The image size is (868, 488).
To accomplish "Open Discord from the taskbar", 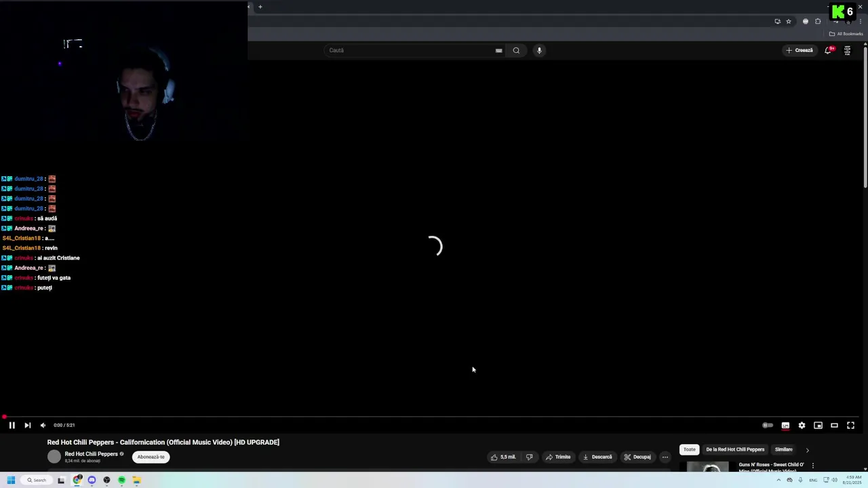I will 92,480.
